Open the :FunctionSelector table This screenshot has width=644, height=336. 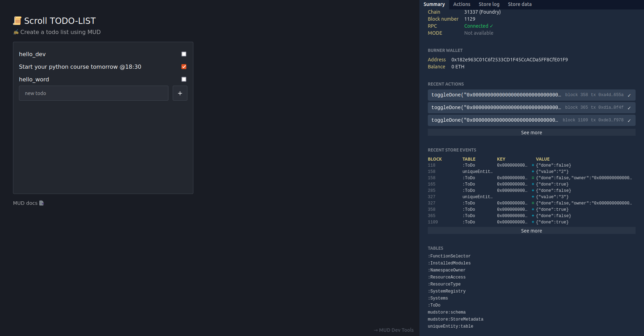449,256
